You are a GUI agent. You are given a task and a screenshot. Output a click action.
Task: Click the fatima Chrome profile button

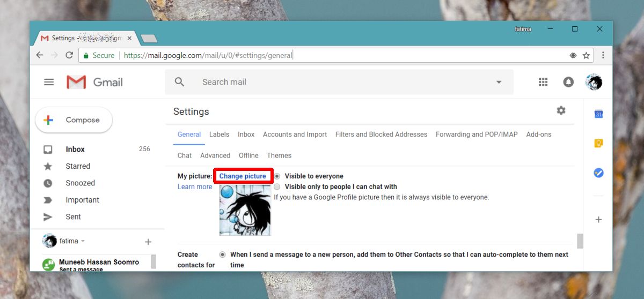(x=522, y=29)
